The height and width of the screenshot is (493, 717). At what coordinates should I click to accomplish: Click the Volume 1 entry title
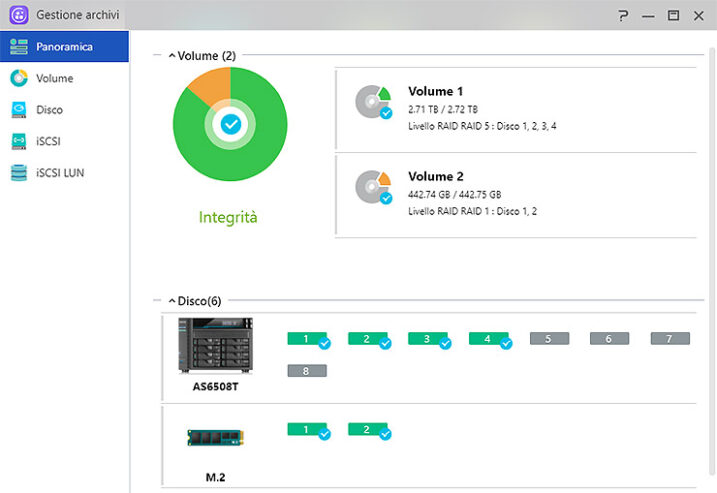tap(436, 91)
